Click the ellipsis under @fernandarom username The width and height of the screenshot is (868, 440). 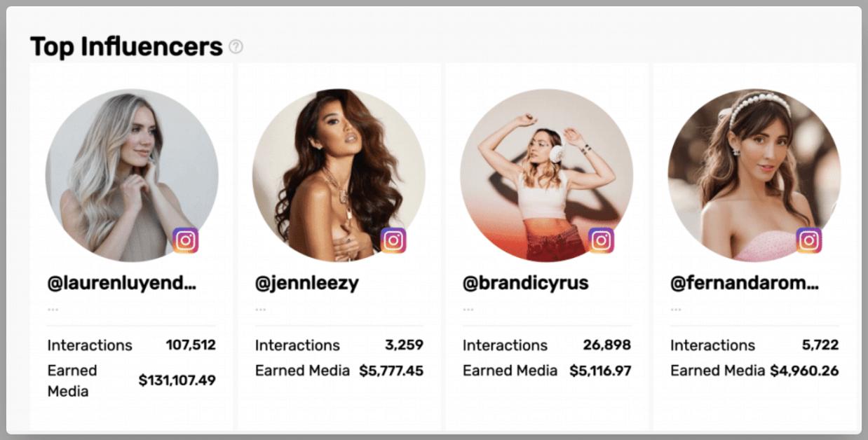click(x=676, y=309)
